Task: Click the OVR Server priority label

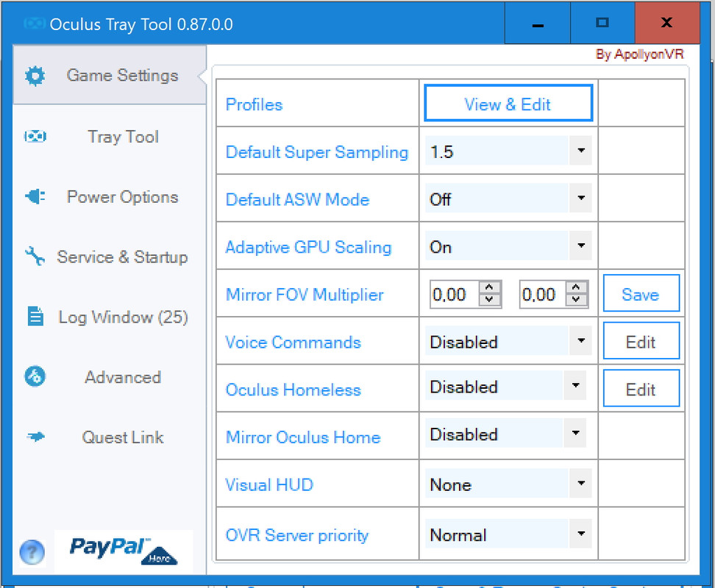Action: [x=297, y=535]
